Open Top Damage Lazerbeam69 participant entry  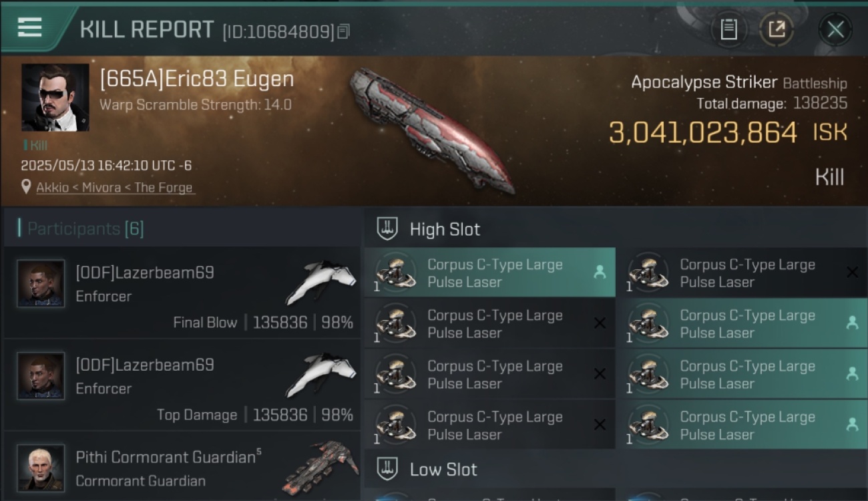click(x=182, y=385)
